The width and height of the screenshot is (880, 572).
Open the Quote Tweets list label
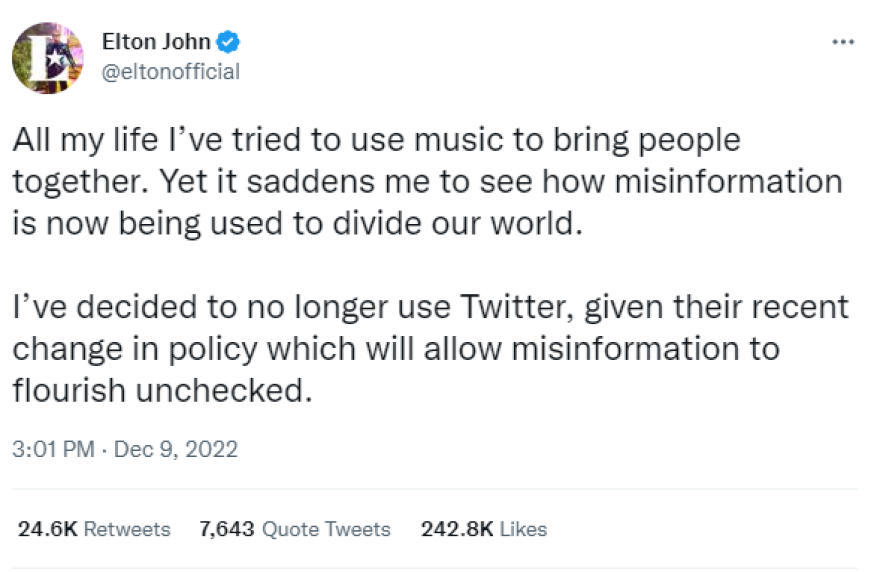click(x=326, y=529)
